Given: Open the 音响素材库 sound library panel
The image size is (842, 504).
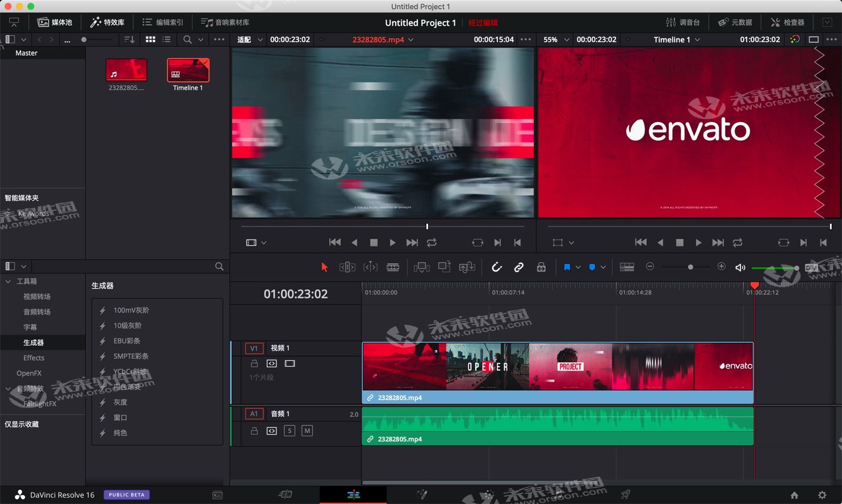Looking at the screenshot, I should pos(225,22).
